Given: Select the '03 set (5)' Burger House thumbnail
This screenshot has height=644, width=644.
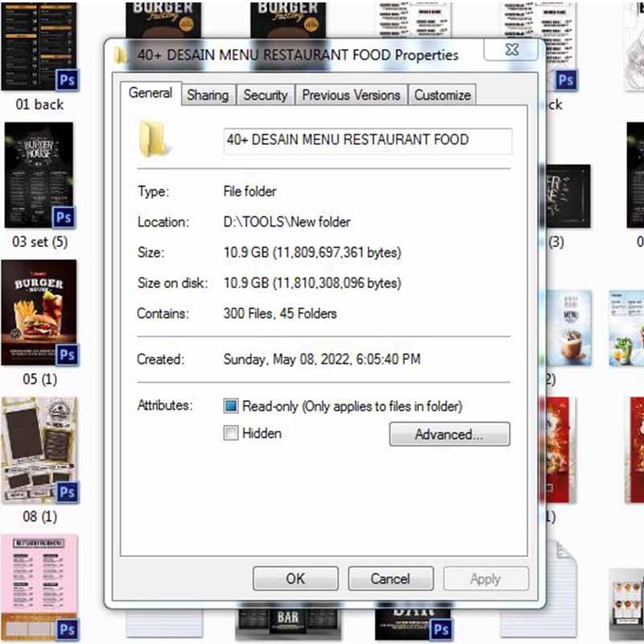Looking at the screenshot, I should [x=39, y=174].
